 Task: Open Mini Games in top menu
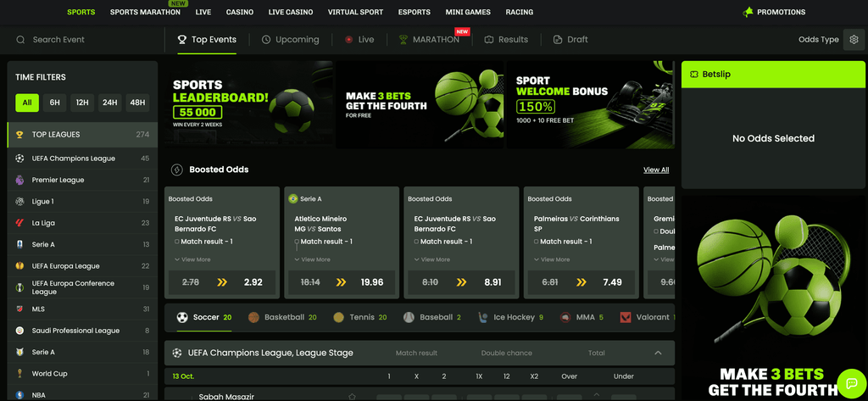coord(468,12)
